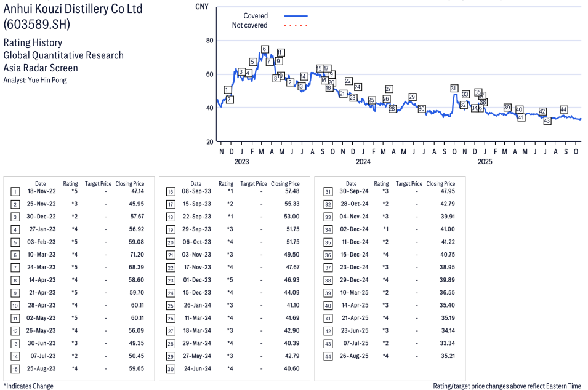Select chart marker 29 in mid-2024
Viewport: 588px width, 390px height.
[x=412, y=97]
